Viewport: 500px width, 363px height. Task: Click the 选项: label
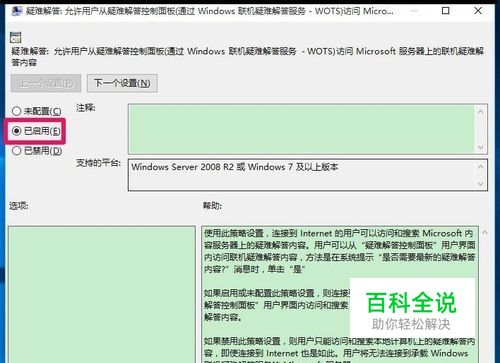click(x=18, y=206)
